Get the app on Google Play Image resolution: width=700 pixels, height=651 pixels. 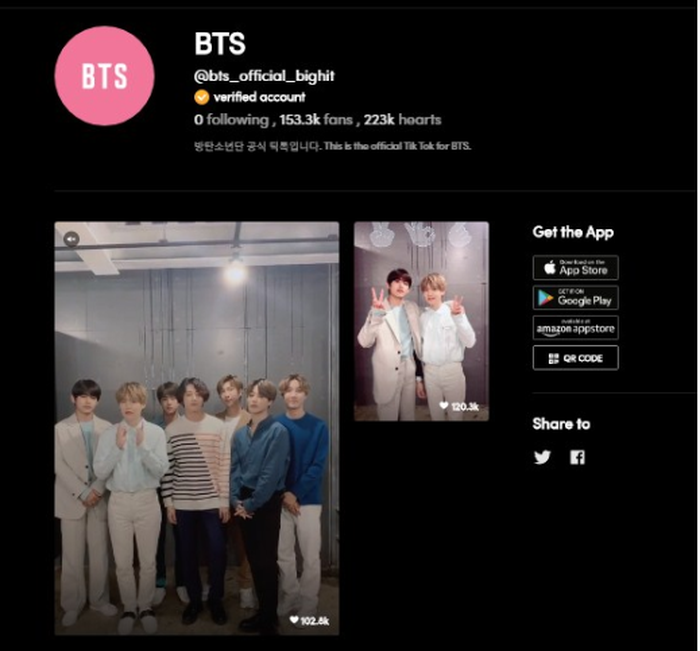pyautogui.click(x=575, y=297)
